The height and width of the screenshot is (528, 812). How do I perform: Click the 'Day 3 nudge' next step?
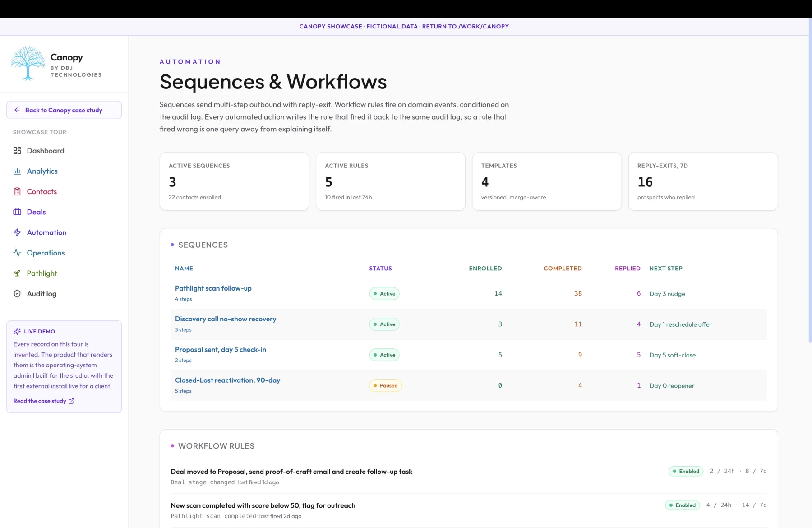coord(667,294)
